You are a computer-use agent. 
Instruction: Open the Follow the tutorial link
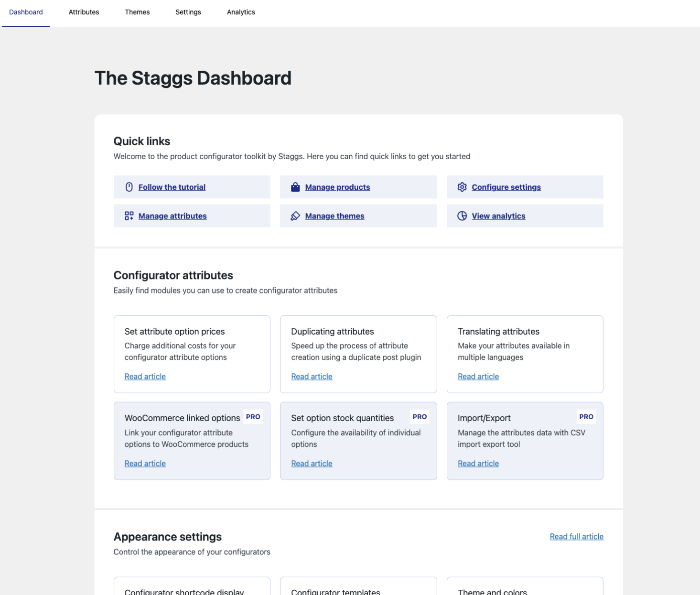tap(172, 187)
